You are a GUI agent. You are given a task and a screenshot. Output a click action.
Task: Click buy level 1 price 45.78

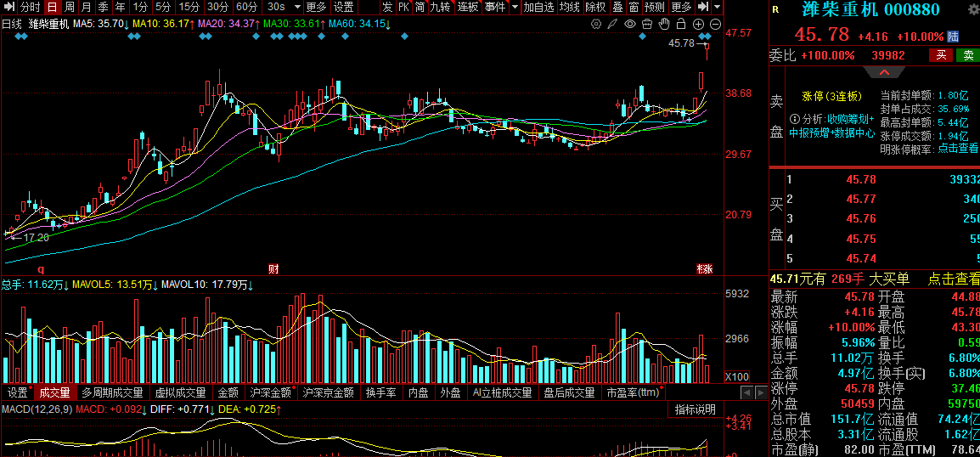click(x=861, y=179)
